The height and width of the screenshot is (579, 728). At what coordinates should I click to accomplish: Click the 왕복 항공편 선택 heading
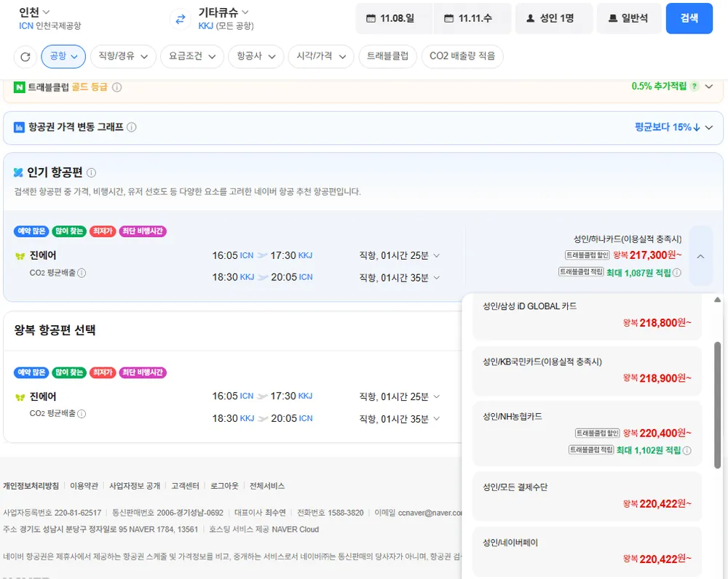(x=55, y=330)
